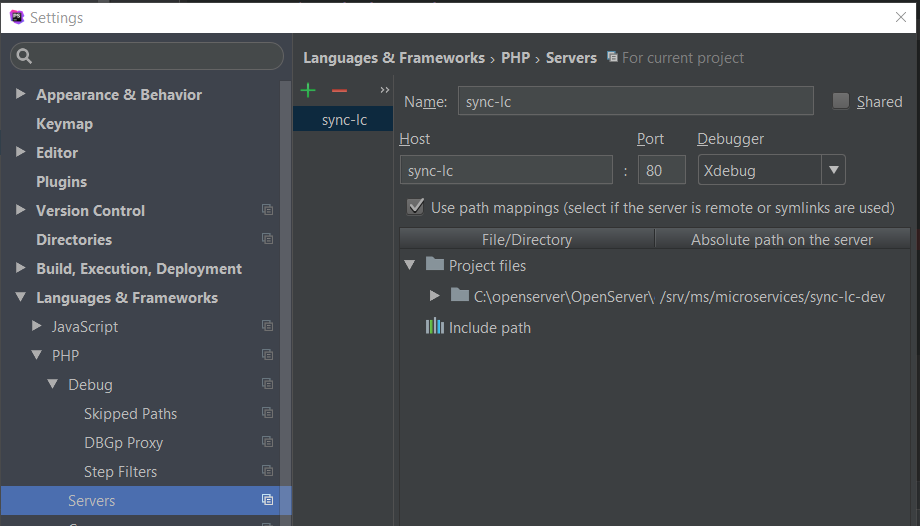Click the project-scope icon beside Skipped Paths
The image size is (920, 526).
(x=267, y=413)
